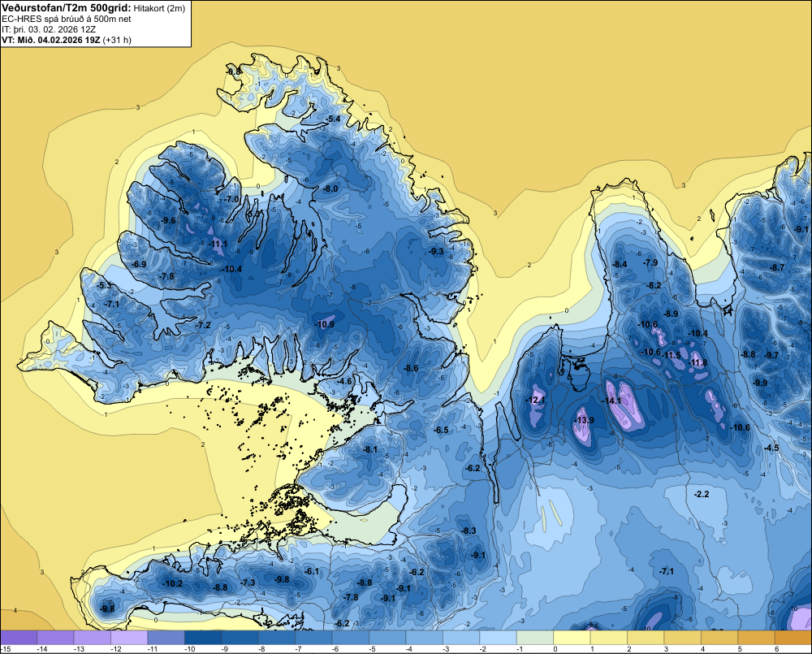This screenshot has height=654, width=812.
Task: Click the map temperature value -4.6
Action: (344, 381)
